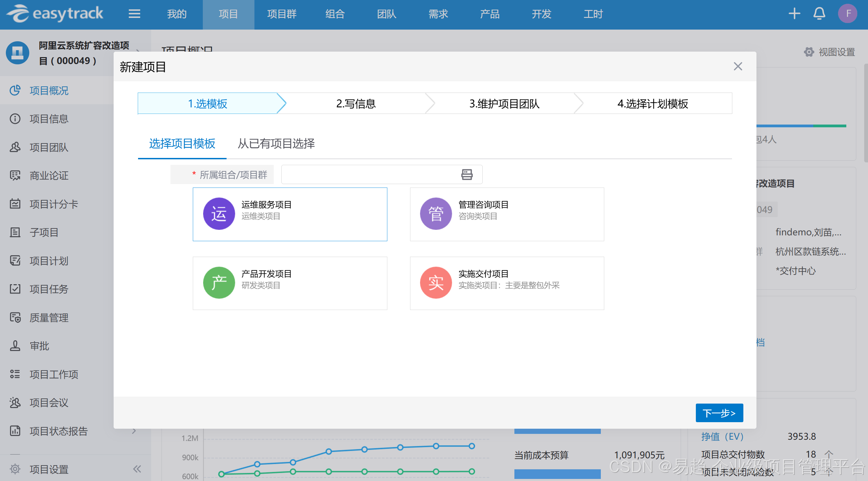Collapse the sidebar with double-chevron icon
The image size is (868, 481).
(137, 469)
